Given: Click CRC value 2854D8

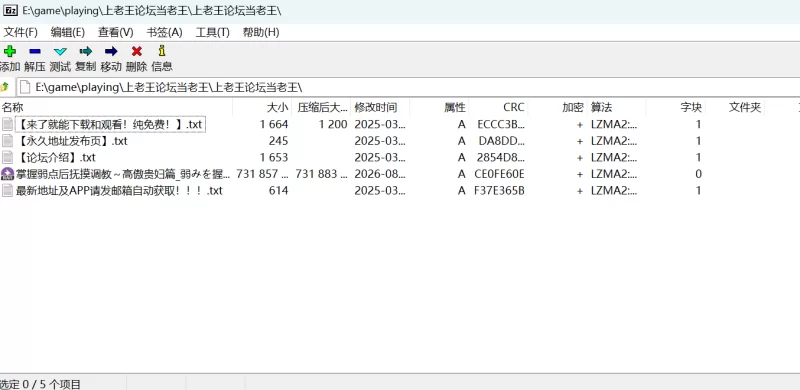Looking at the screenshot, I should (501, 157).
